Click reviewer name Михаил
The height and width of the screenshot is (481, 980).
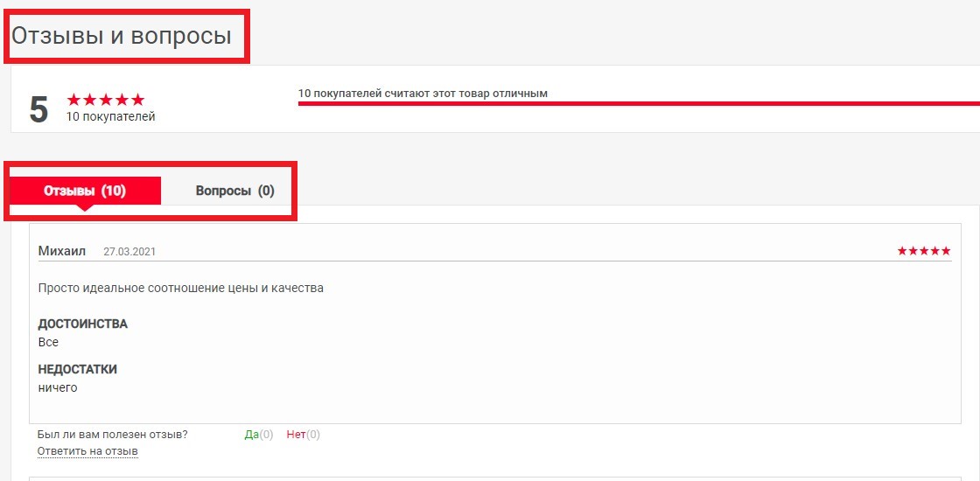point(62,251)
